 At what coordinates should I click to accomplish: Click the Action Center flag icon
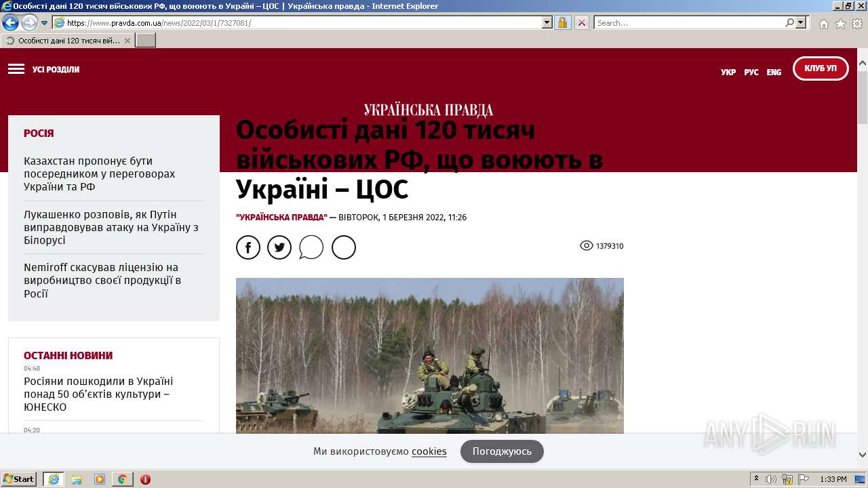[804, 479]
